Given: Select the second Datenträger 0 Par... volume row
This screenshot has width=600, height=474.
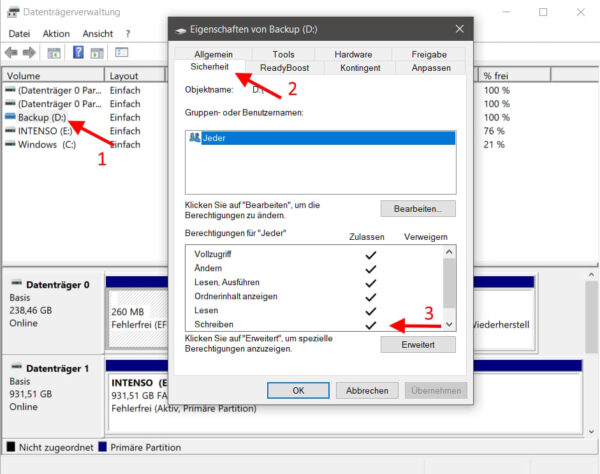Looking at the screenshot, I should point(59,104).
